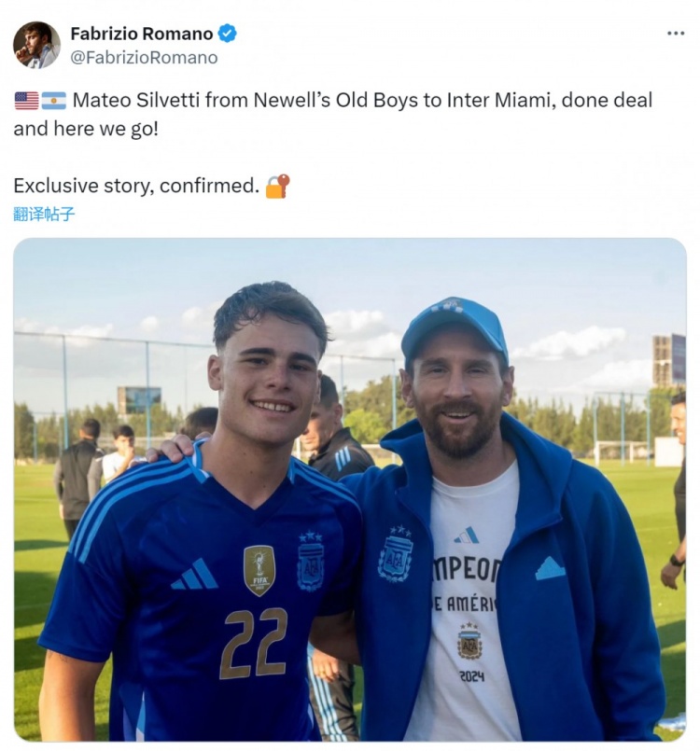The width and height of the screenshot is (700, 751).
Task: Click the 'Exclusive story, confirmed.' text
Action: coord(136,186)
